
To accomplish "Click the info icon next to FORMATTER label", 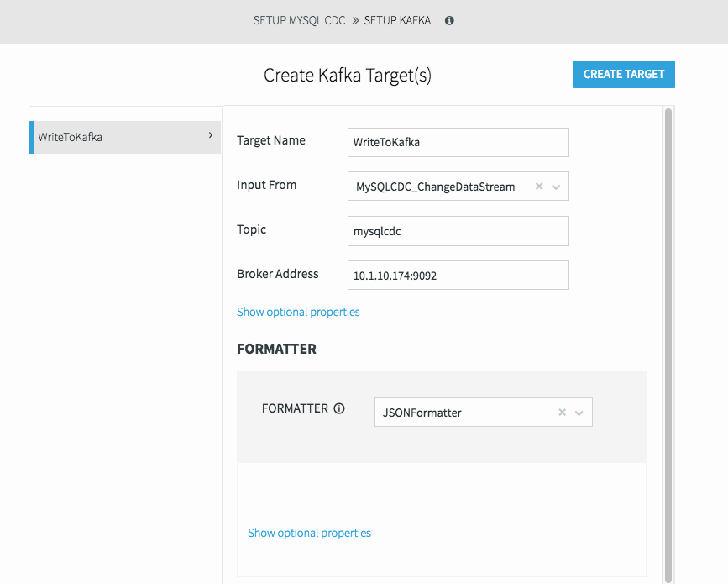I will (339, 408).
